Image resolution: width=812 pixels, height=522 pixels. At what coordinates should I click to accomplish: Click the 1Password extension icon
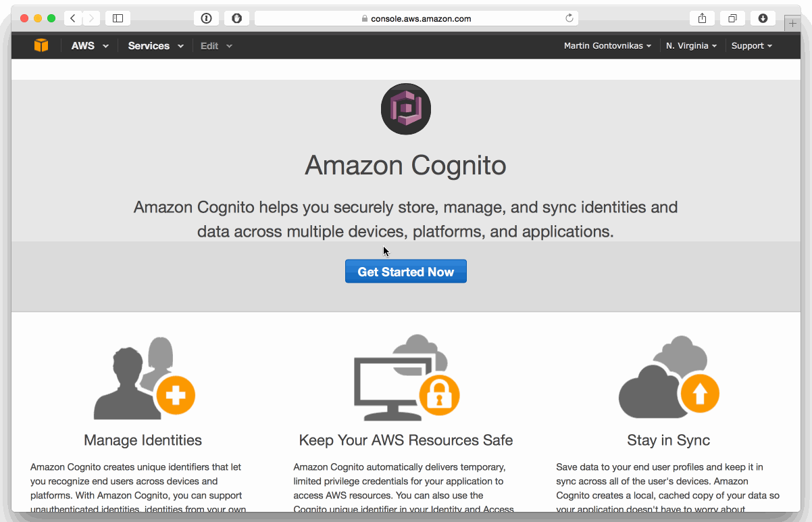tap(207, 18)
